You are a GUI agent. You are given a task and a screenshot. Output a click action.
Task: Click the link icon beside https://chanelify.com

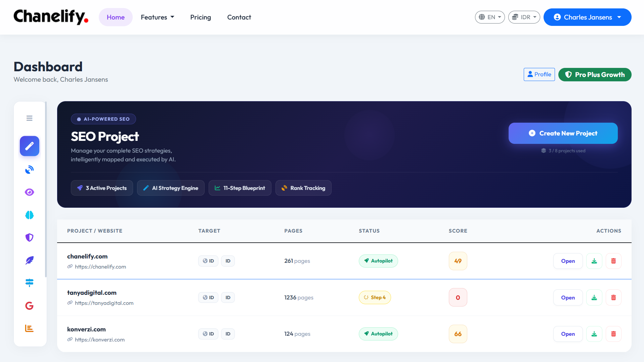(70, 267)
